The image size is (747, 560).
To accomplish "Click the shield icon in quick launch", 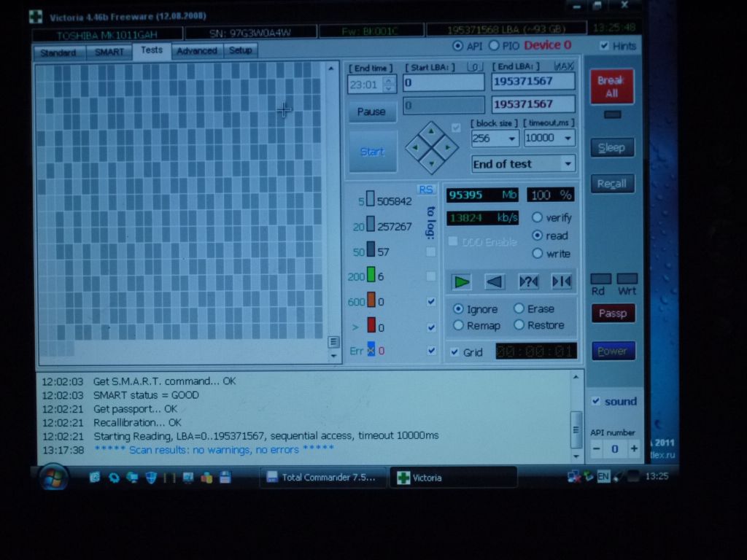I will pyautogui.click(x=151, y=477).
